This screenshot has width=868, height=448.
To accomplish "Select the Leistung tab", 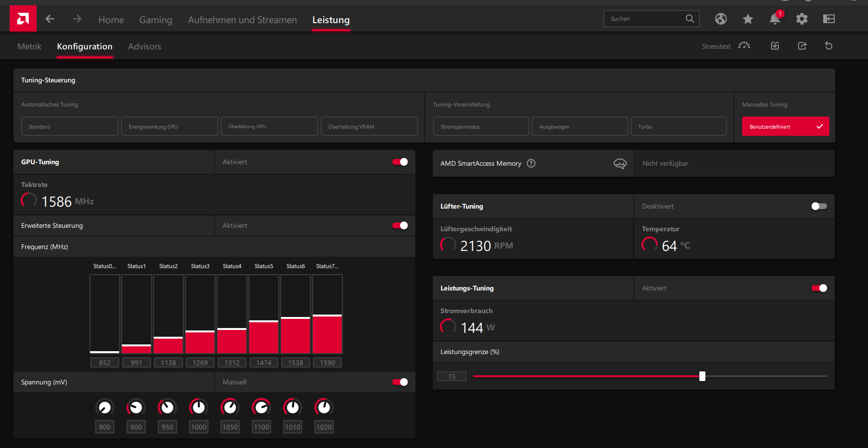I will tap(331, 20).
